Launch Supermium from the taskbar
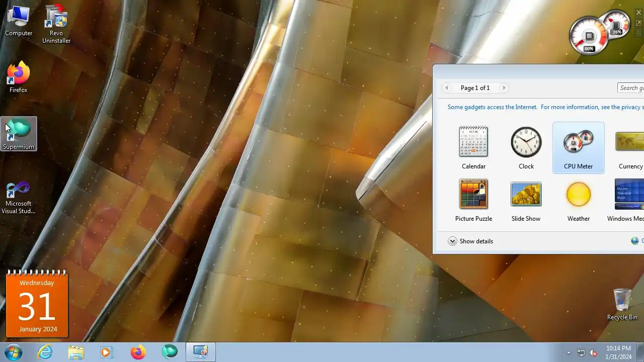 click(170, 352)
